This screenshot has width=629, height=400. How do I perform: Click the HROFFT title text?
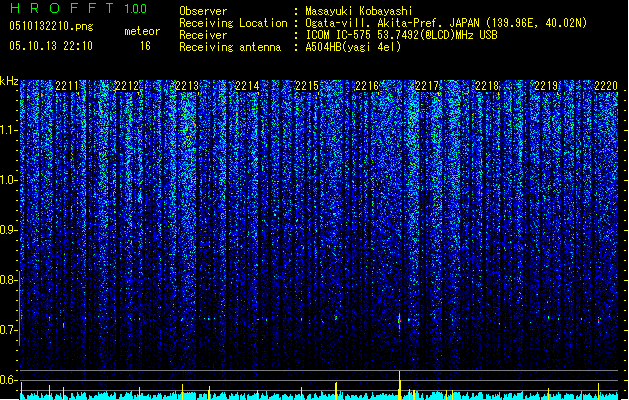pyautogui.click(x=63, y=8)
